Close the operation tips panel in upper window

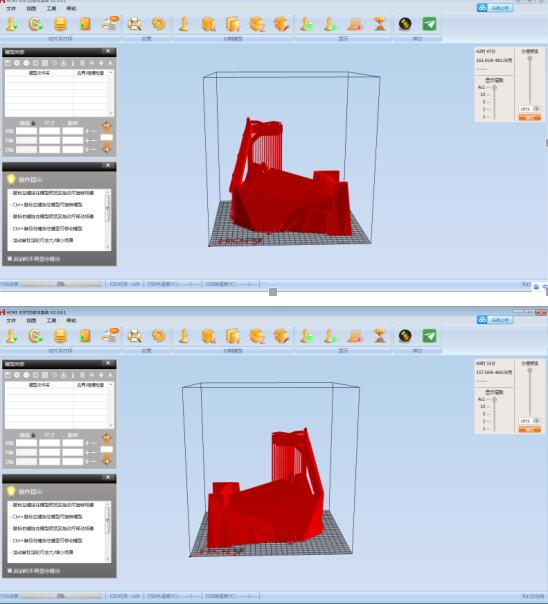click(x=108, y=166)
